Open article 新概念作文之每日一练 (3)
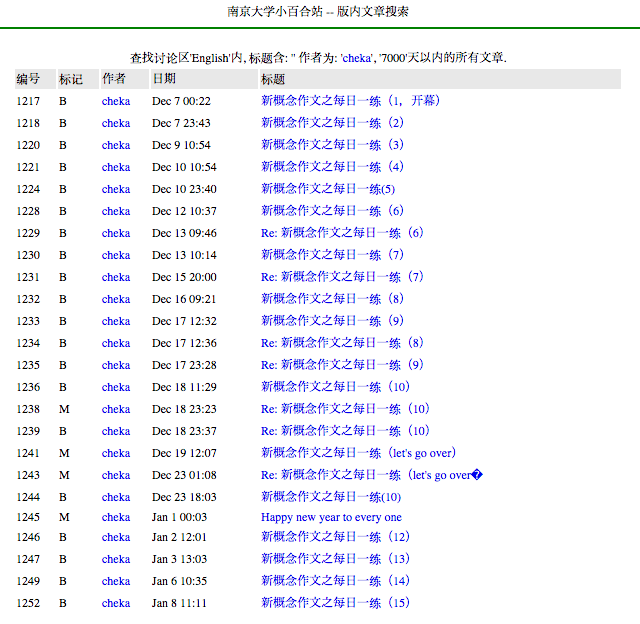 332,145
